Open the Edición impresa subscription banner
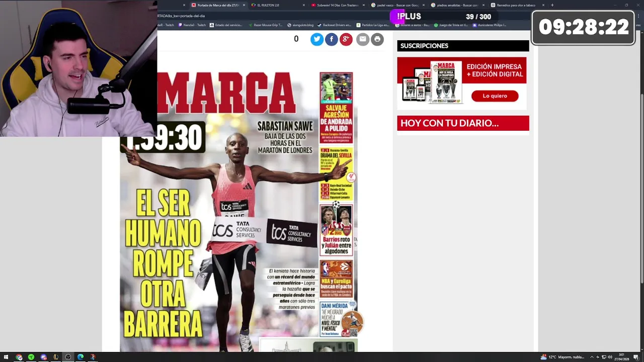Image resolution: width=644 pixels, height=362 pixels. pyautogui.click(x=462, y=82)
